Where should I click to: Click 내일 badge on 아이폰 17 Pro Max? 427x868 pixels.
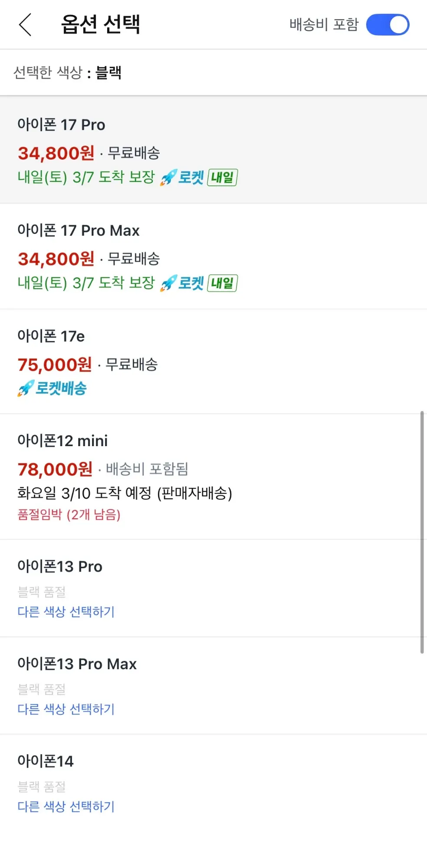tap(222, 283)
